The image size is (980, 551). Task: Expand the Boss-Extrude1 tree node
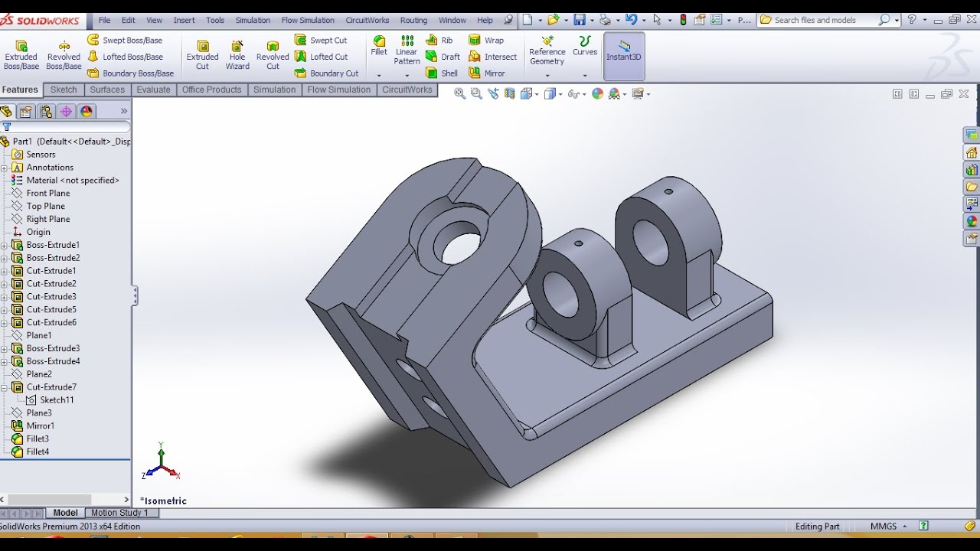coord(5,245)
